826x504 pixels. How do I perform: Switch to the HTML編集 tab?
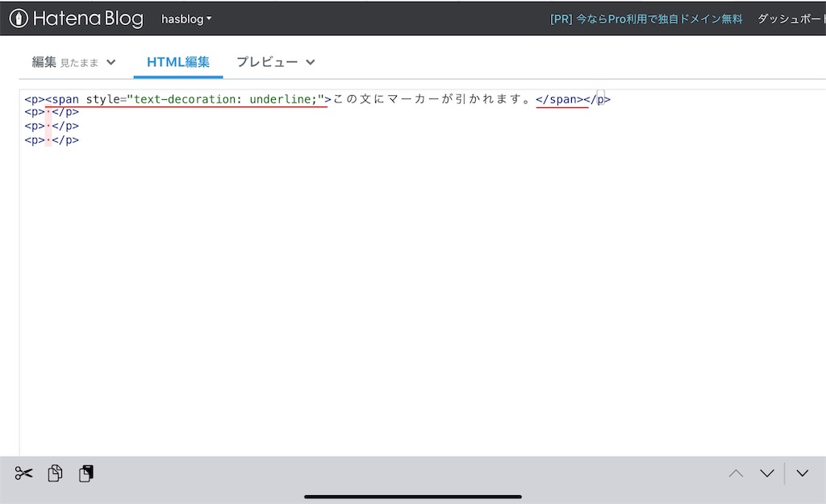click(177, 61)
